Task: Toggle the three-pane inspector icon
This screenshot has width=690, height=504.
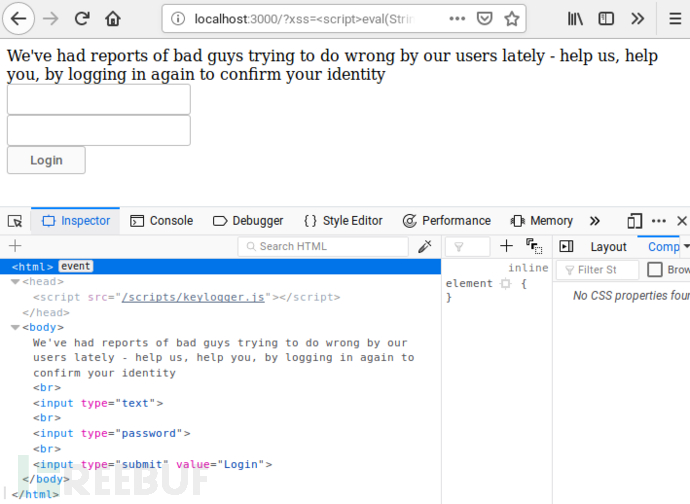Action: click(566, 246)
